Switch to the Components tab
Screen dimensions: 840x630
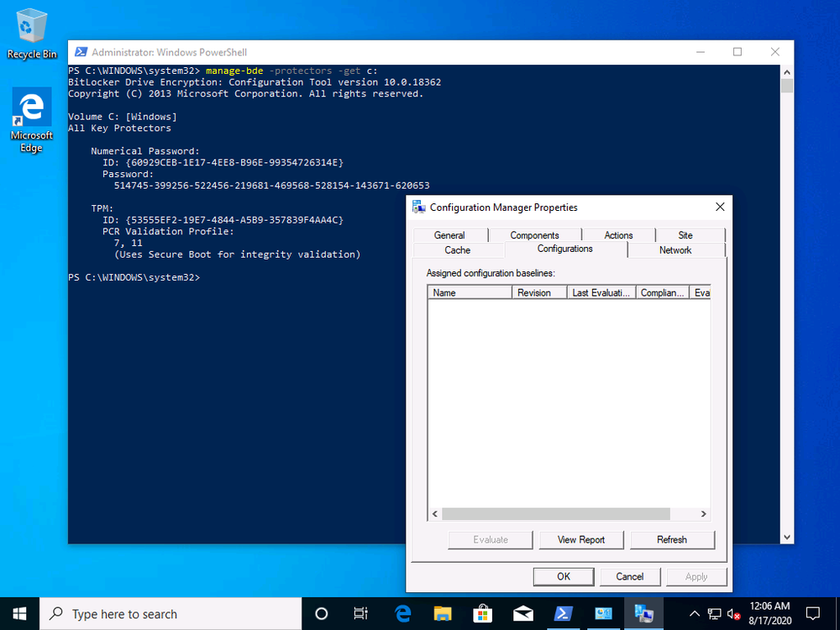(x=534, y=235)
